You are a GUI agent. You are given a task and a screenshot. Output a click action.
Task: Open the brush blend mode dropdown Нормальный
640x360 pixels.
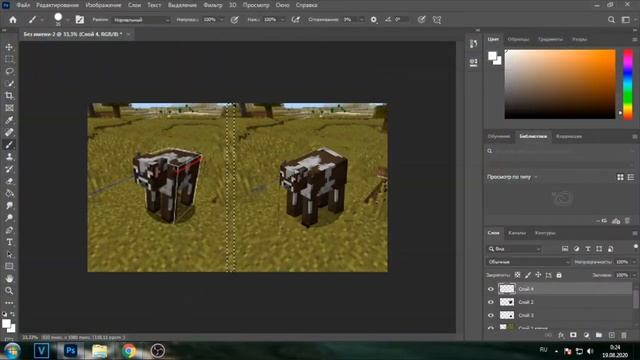141,20
